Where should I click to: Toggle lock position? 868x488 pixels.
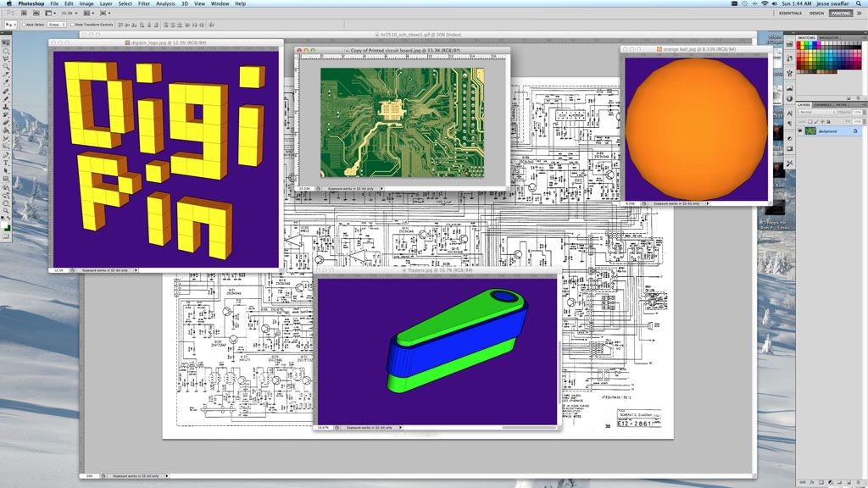[x=822, y=122]
